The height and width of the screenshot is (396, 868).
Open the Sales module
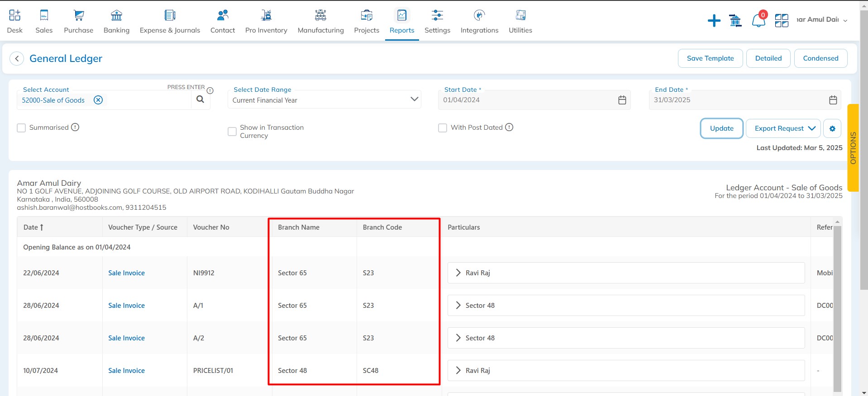[x=44, y=21]
